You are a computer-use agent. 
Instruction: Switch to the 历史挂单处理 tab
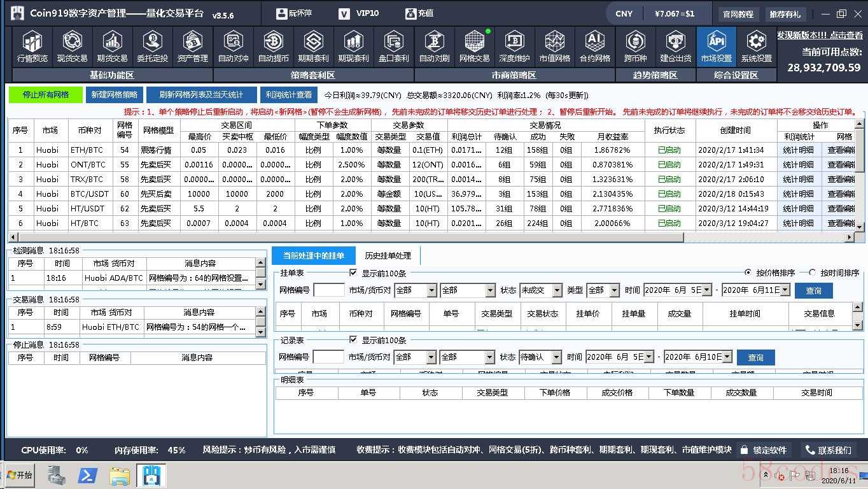(x=388, y=255)
